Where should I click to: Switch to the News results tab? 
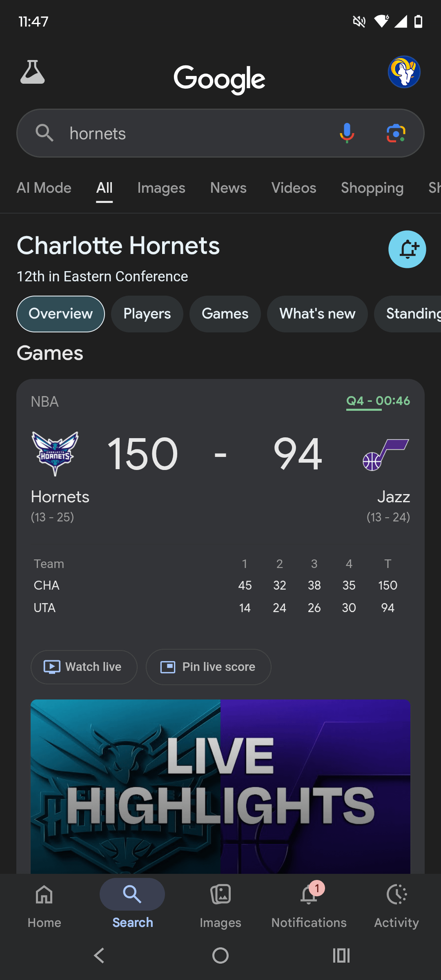point(228,188)
